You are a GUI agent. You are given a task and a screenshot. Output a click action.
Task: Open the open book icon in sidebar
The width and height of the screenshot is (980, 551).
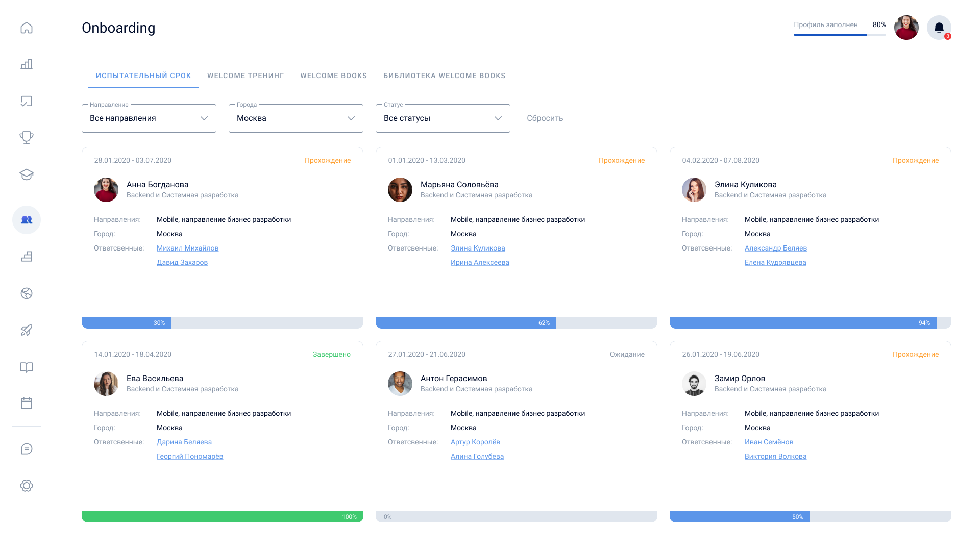(27, 367)
